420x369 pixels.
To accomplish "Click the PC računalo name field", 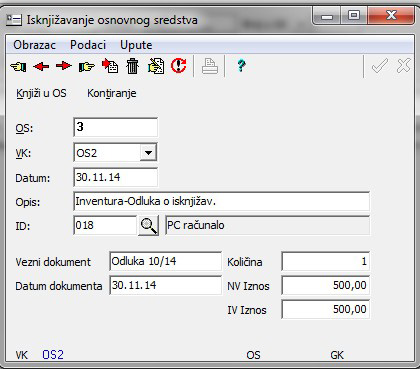I will click(x=267, y=225).
